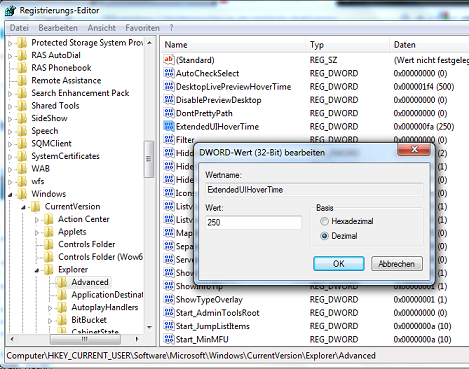The width and height of the screenshot is (469, 369).
Task: Click Abbrechen to cancel the dialog
Action: coord(397,264)
